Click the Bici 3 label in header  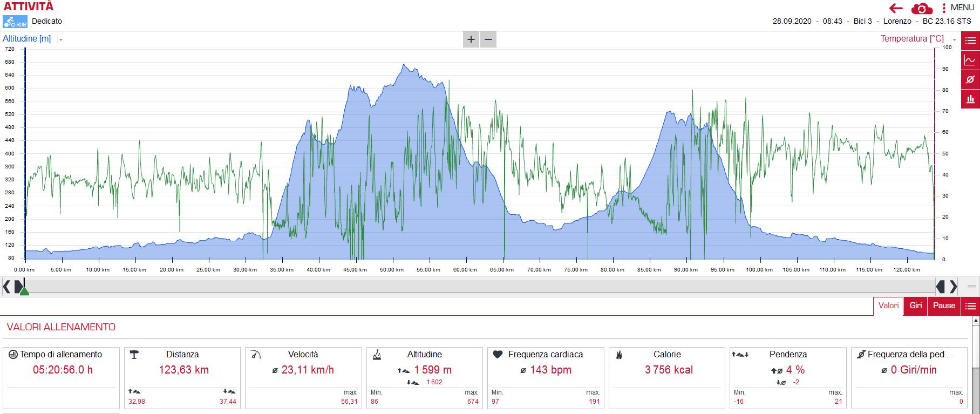pos(863,21)
